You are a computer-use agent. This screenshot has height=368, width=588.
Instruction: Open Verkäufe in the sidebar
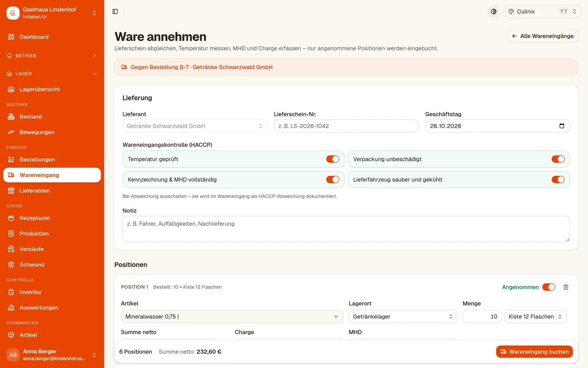[52, 249]
